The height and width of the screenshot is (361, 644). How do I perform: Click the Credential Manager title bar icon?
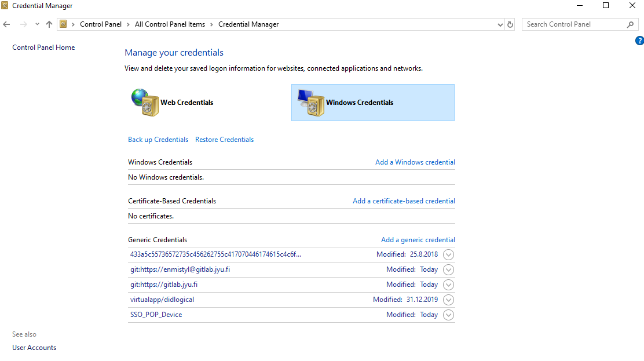(x=6, y=6)
